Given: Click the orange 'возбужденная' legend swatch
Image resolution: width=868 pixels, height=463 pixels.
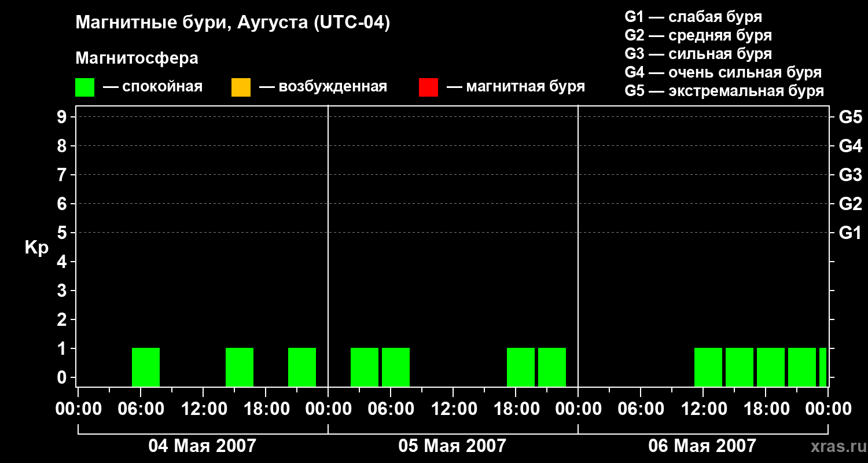Looking at the screenshot, I should (241, 87).
